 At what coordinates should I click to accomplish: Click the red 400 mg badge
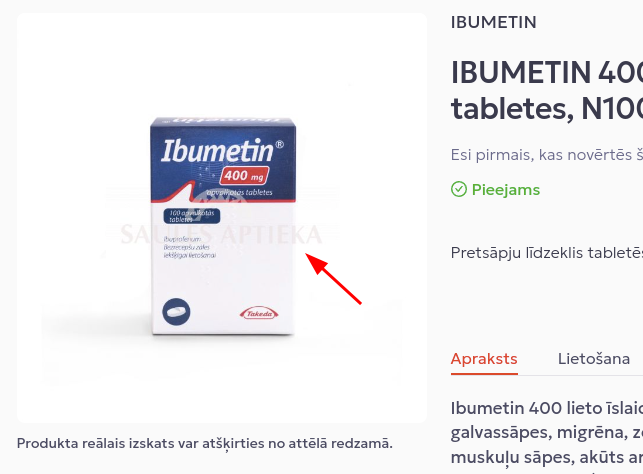pos(244,176)
